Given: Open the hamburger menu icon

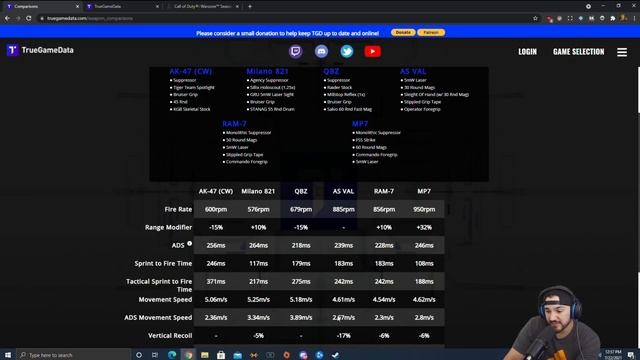Looking at the screenshot, I should (622, 52).
